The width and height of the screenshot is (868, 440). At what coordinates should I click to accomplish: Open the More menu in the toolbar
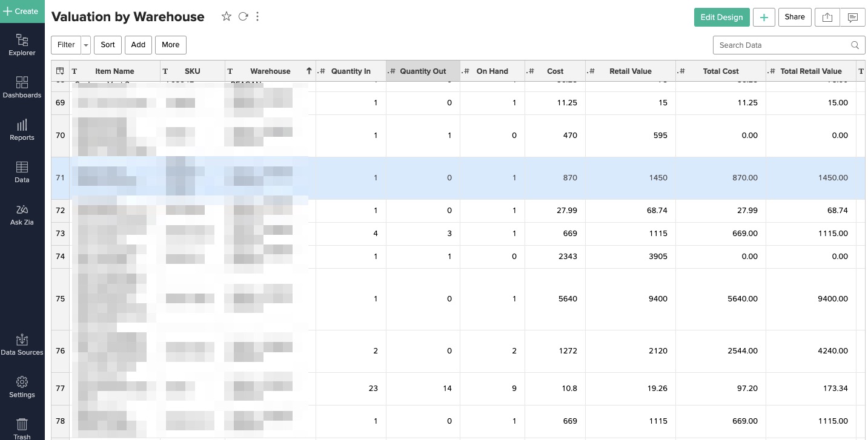[x=170, y=45]
